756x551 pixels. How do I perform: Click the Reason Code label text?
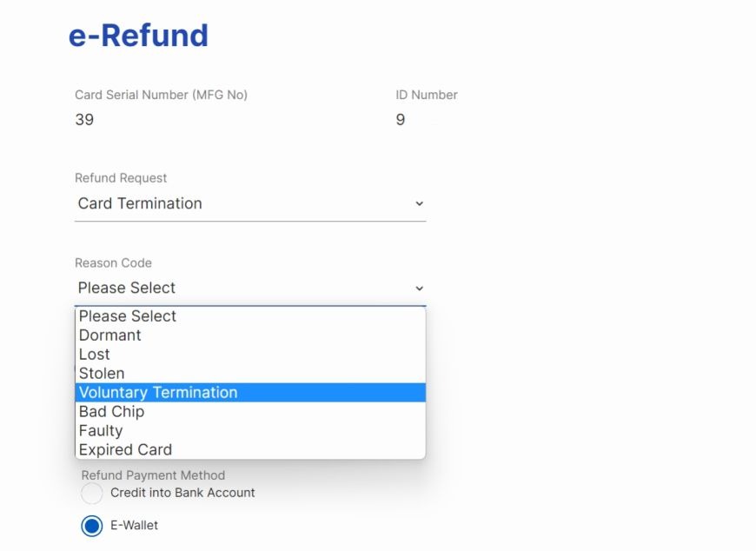pyautogui.click(x=113, y=263)
